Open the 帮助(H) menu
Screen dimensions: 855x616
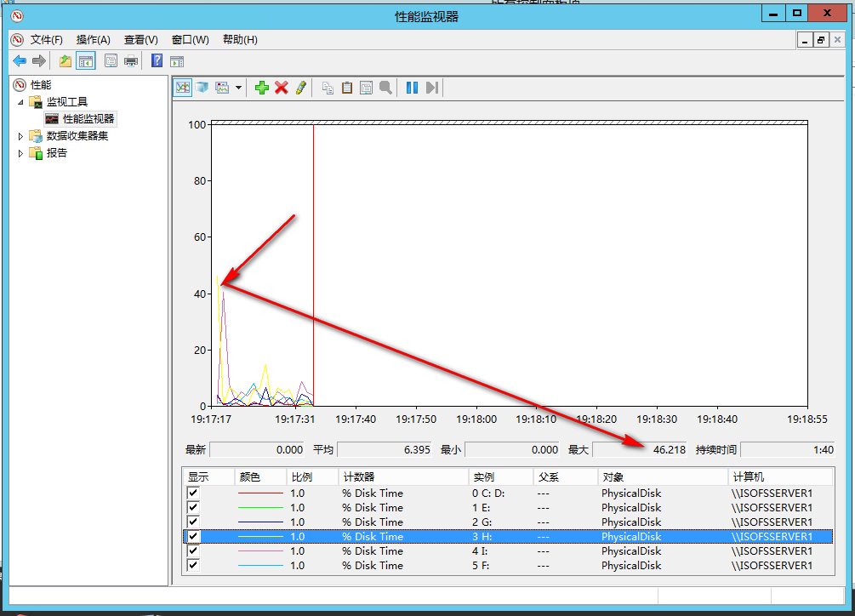click(x=240, y=40)
